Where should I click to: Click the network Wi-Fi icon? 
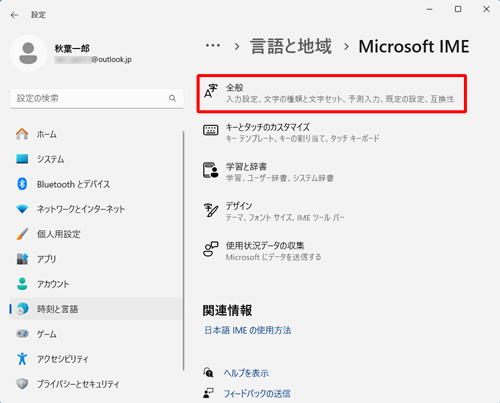[x=22, y=209]
